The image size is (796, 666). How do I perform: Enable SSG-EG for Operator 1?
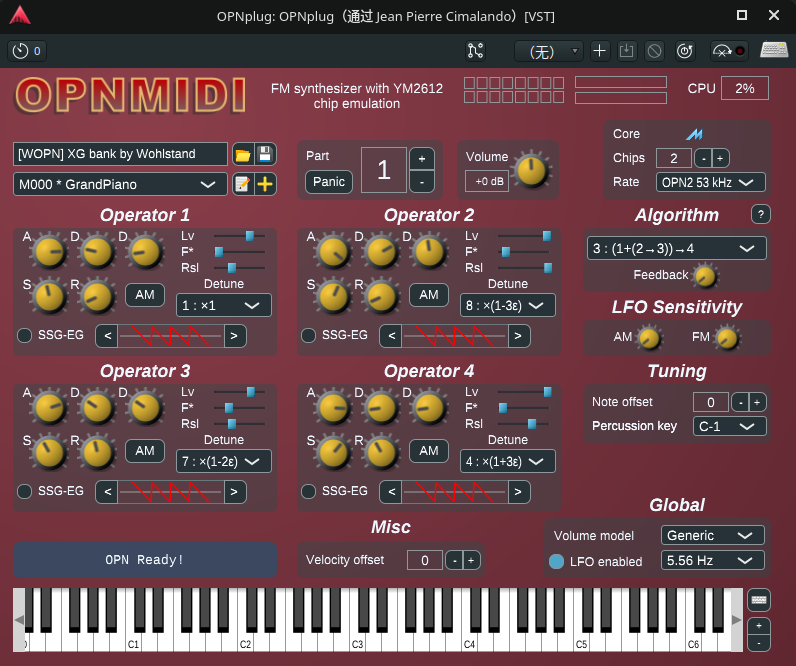pos(24,336)
